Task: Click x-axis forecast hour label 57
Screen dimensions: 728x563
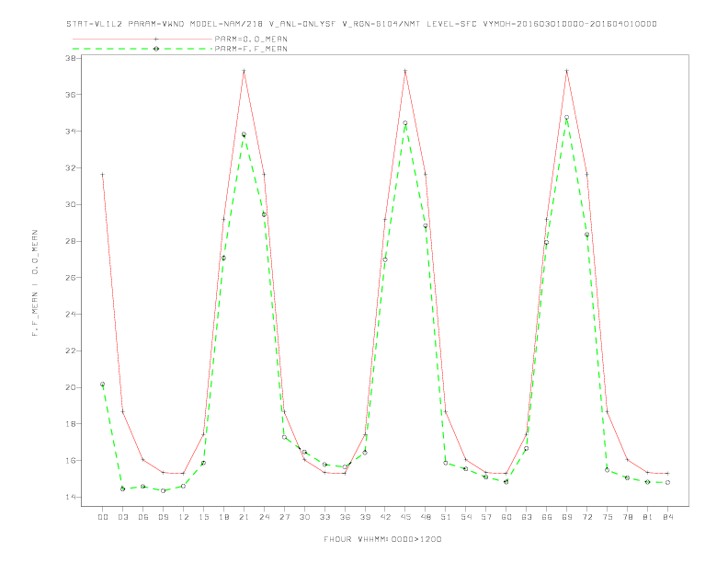Action: tap(486, 517)
